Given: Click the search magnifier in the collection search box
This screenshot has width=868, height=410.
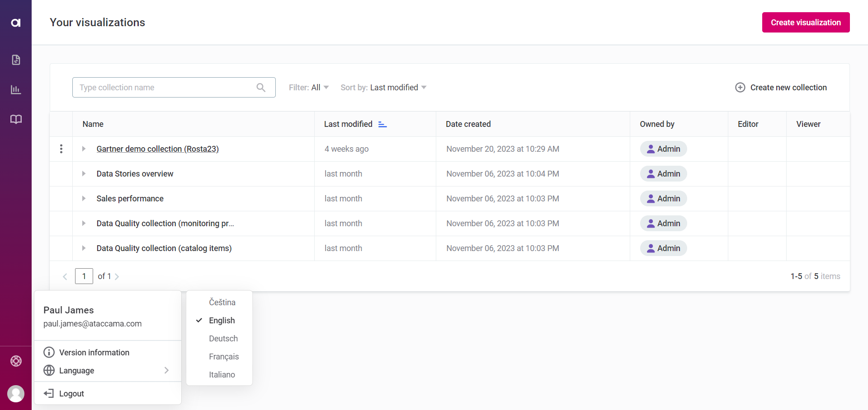Looking at the screenshot, I should [x=261, y=87].
